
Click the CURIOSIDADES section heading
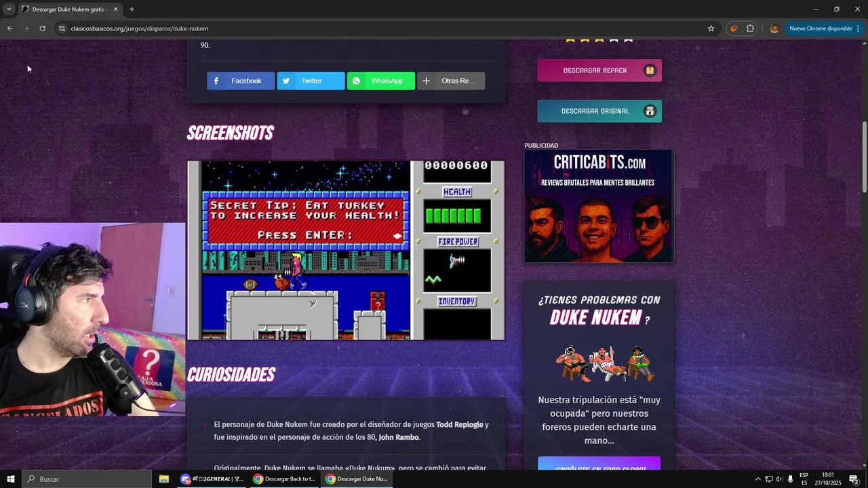pyautogui.click(x=231, y=375)
